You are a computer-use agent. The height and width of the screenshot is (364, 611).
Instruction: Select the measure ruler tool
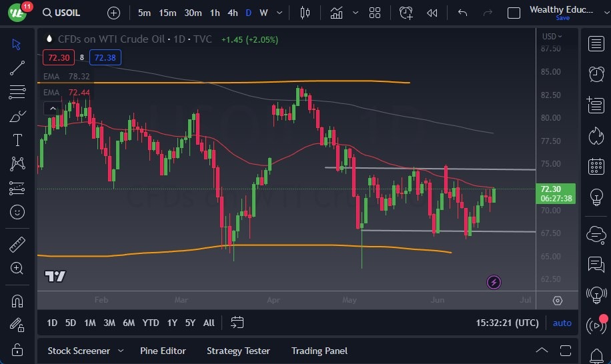pos(17,245)
